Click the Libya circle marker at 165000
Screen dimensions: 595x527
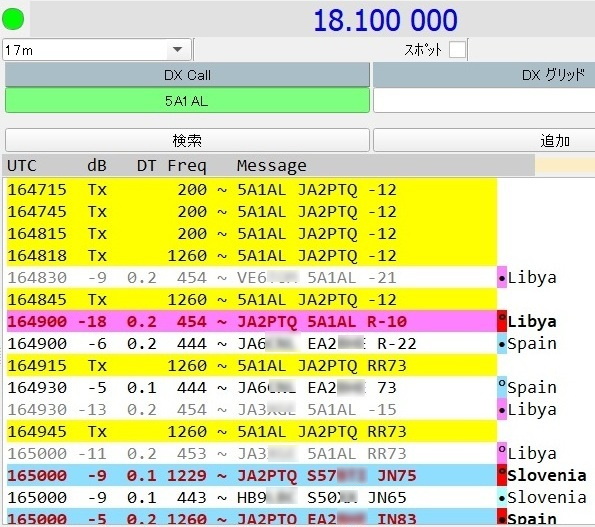tap(502, 453)
